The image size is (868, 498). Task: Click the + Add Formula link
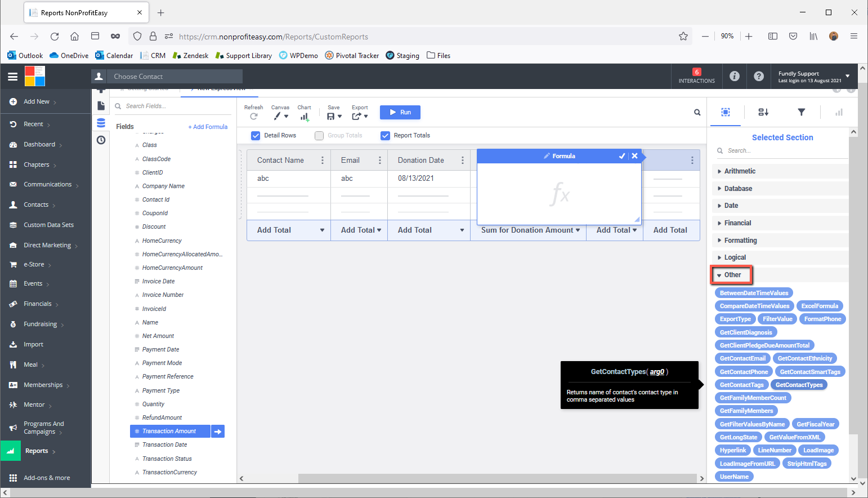(x=208, y=127)
